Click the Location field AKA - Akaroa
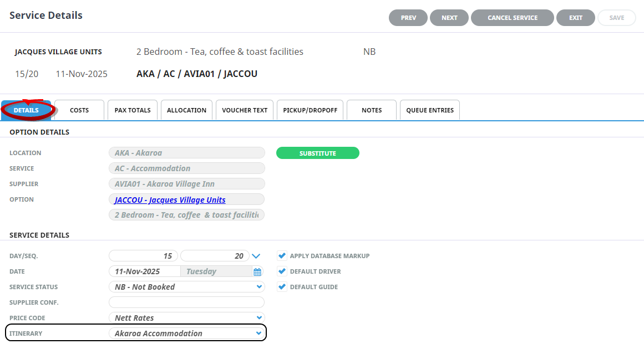 pyautogui.click(x=187, y=152)
